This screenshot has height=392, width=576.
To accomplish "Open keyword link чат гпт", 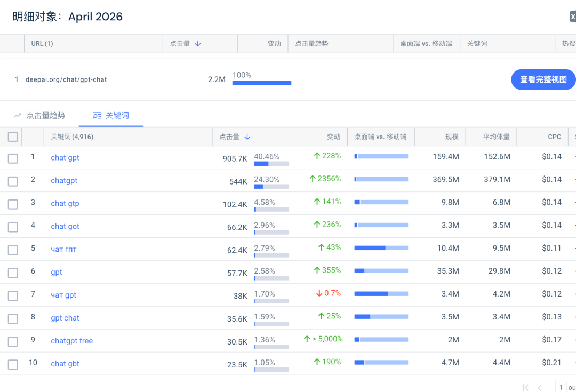I will pyautogui.click(x=63, y=249).
